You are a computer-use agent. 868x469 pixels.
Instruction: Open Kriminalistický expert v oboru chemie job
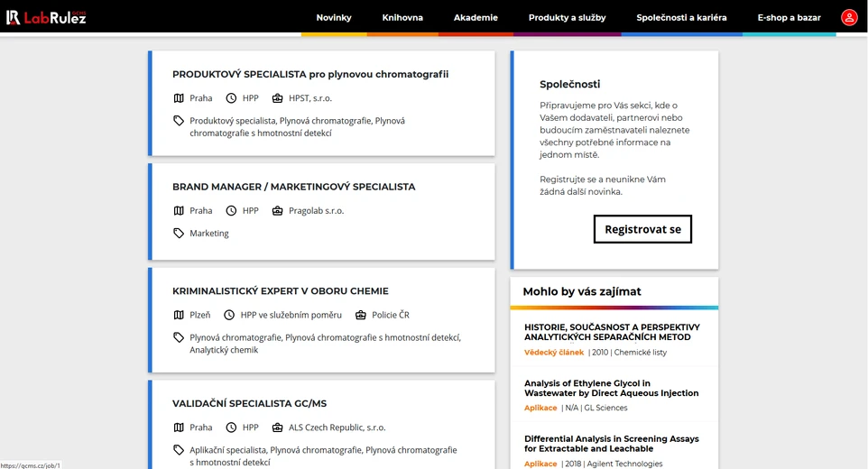click(280, 291)
